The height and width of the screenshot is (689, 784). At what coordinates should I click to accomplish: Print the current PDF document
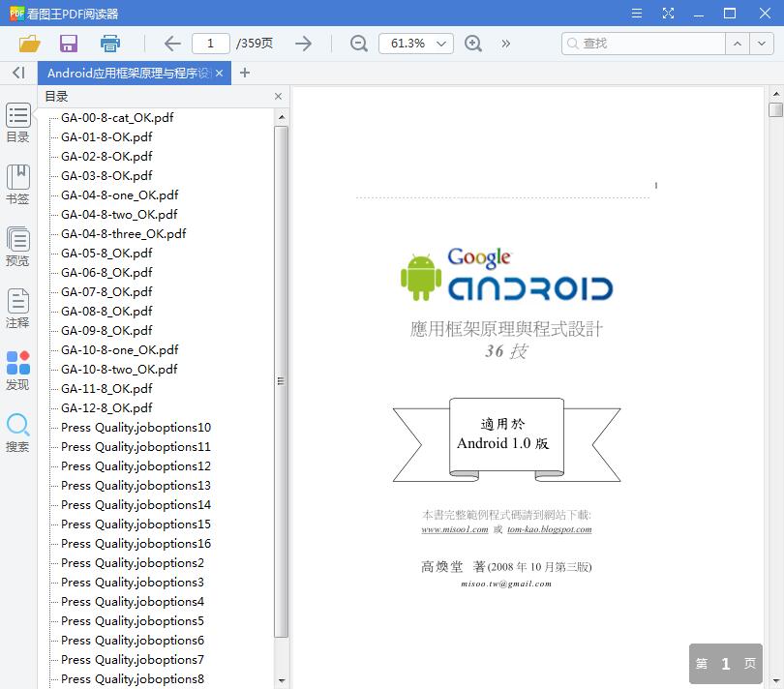(x=109, y=44)
